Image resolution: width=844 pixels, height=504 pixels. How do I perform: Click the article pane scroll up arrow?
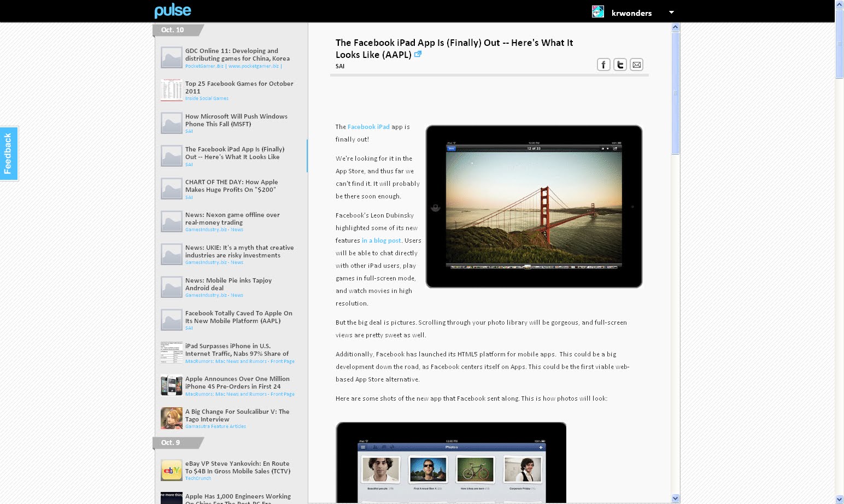[x=675, y=27]
